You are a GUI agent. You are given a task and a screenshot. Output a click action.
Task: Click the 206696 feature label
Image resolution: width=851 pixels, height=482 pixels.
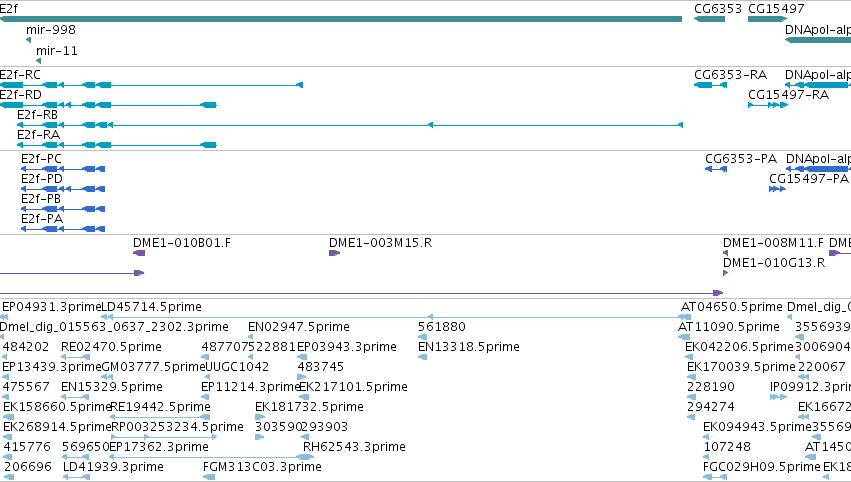coord(28,468)
